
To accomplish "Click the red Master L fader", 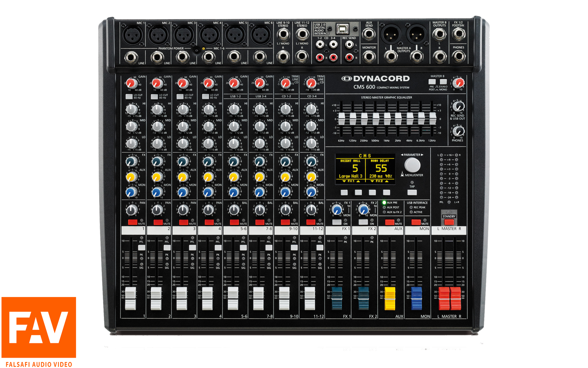I will [x=444, y=298].
